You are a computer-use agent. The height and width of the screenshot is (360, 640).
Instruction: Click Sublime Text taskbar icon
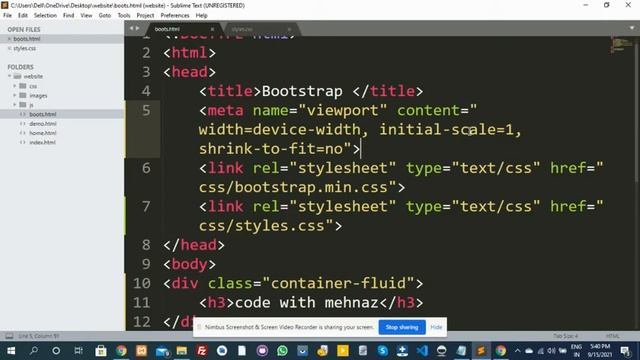481,351
